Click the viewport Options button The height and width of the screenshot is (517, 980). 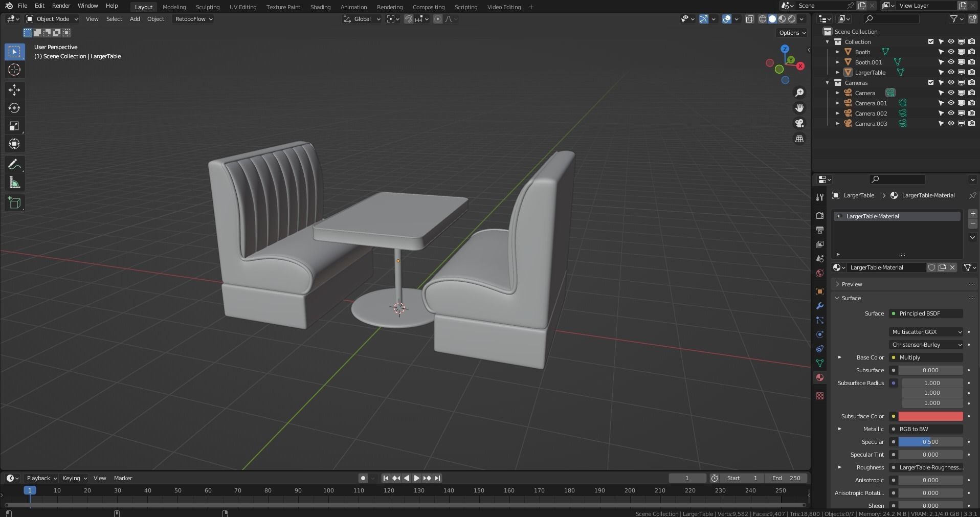point(792,33)
